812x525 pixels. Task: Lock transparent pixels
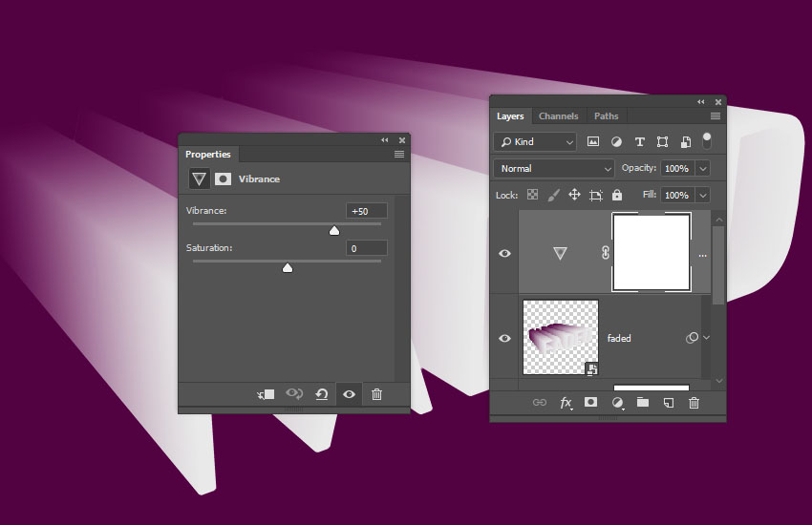(x=532, y=195)
